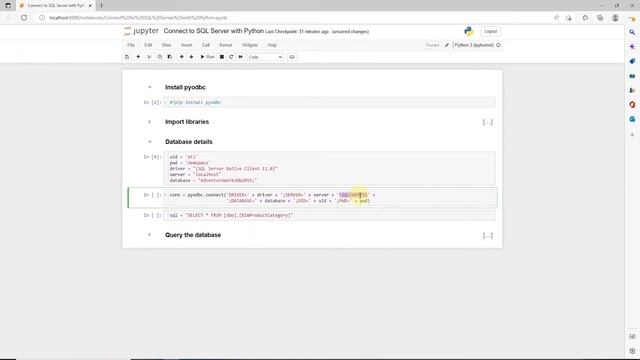Insert a cell below using plus icon
Screen dimensions: 640x360
click(x=138, y=57)
